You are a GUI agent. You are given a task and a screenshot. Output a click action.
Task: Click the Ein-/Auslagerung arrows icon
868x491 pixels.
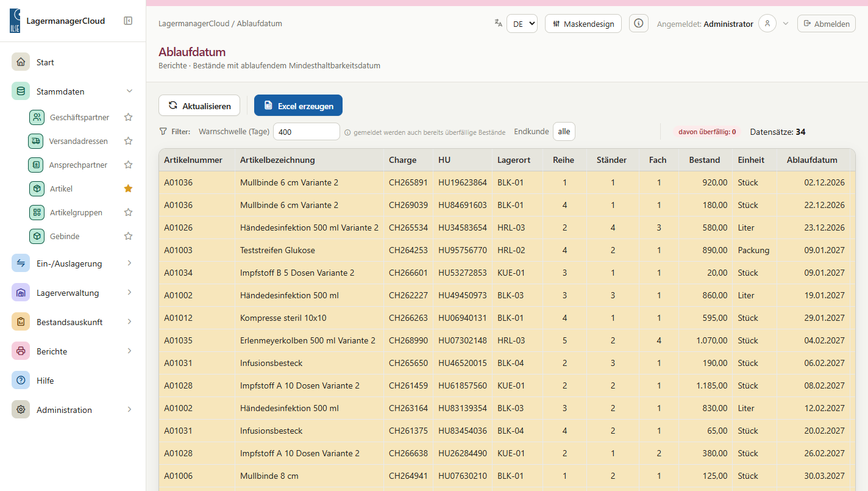(x=21, y=263)
